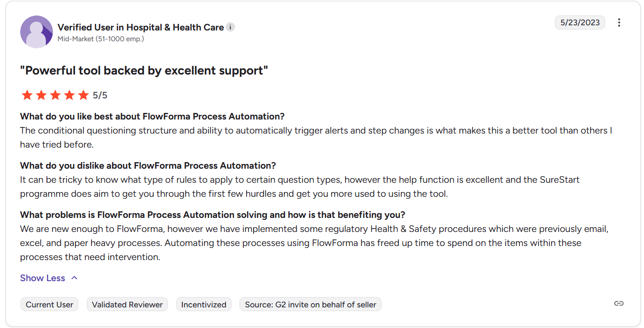Select the Current User tag
The height and width of the screenshot is (328, 644).
click(x=49, y=305)
